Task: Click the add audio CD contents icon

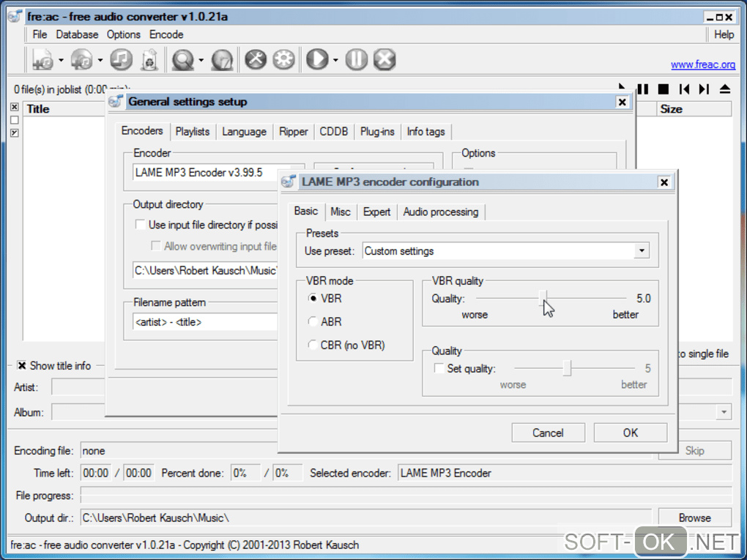Action: tap(81, 59)
